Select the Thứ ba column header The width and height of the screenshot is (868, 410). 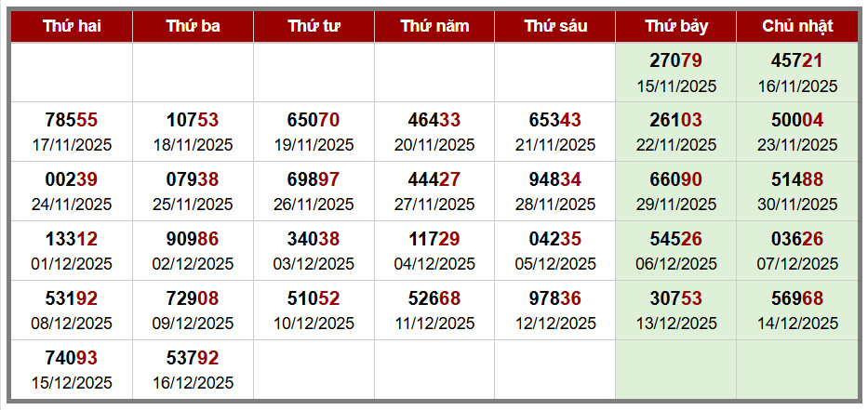(193, 26)
